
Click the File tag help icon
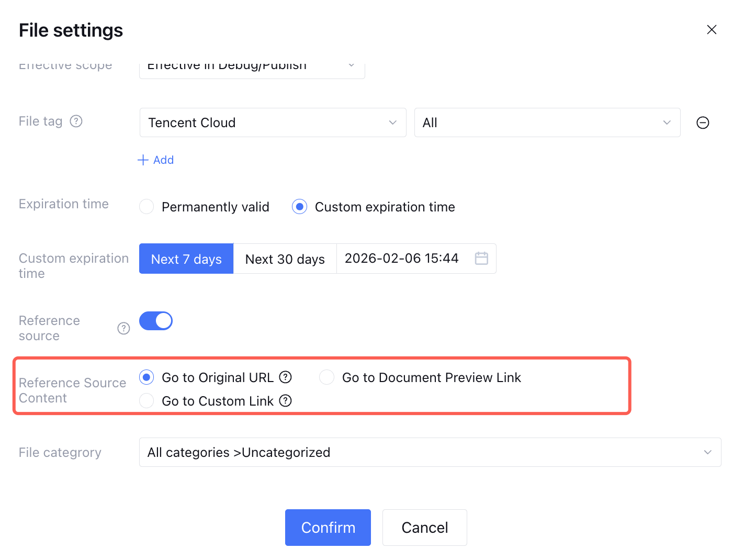76,121
